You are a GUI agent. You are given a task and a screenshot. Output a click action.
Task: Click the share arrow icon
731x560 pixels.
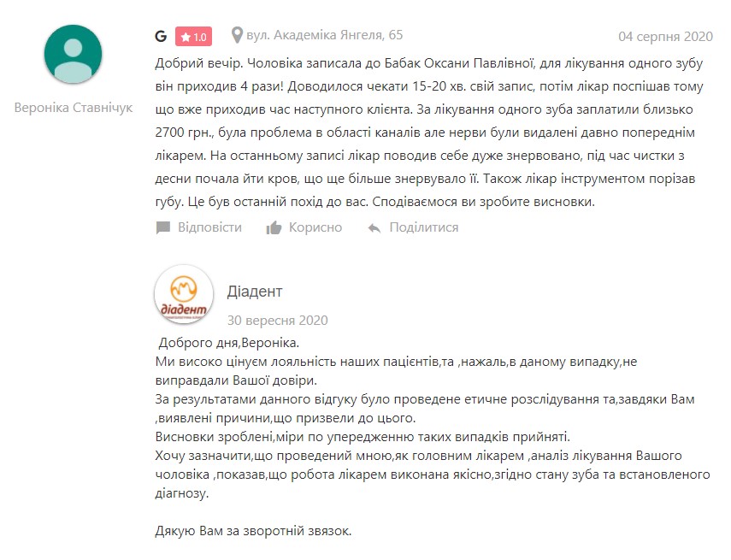(374, 228)
